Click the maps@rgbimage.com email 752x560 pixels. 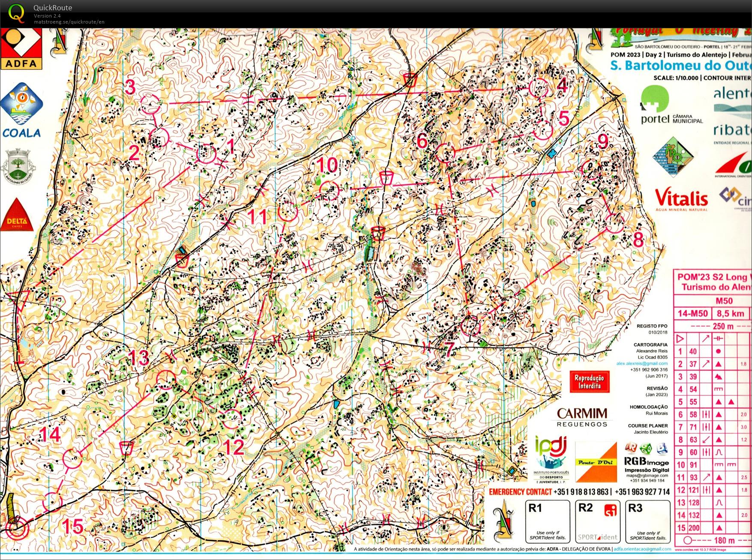pos(647,475)
